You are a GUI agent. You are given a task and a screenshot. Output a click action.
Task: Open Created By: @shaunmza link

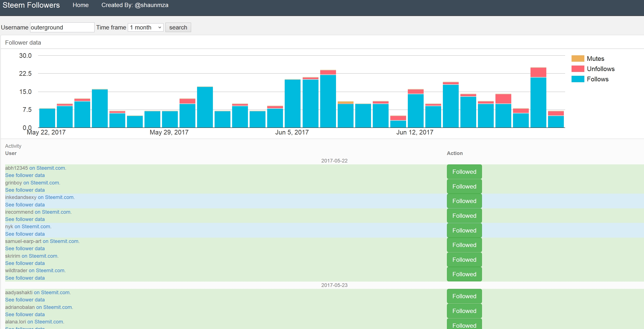tap(135, 5)
